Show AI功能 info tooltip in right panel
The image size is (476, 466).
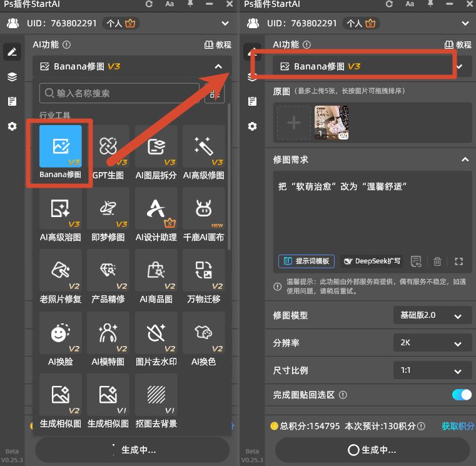click(306, 45)
